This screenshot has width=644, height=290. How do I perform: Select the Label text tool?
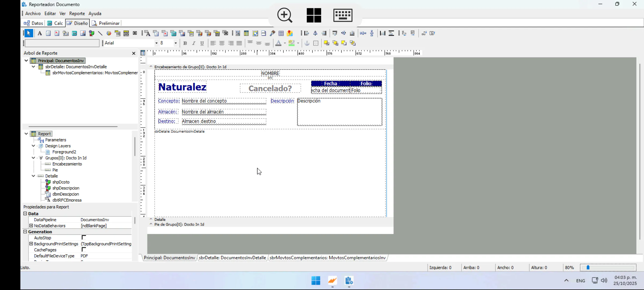click(40, 33)
